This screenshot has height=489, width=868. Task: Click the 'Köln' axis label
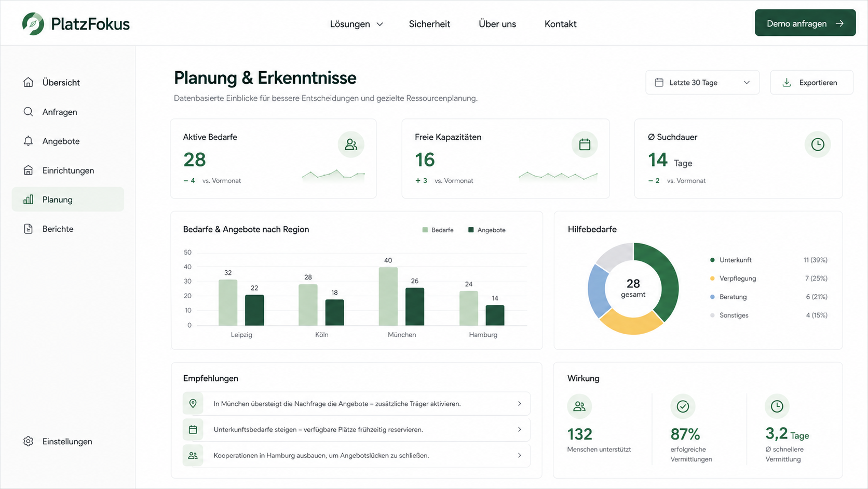pos(322,335)
